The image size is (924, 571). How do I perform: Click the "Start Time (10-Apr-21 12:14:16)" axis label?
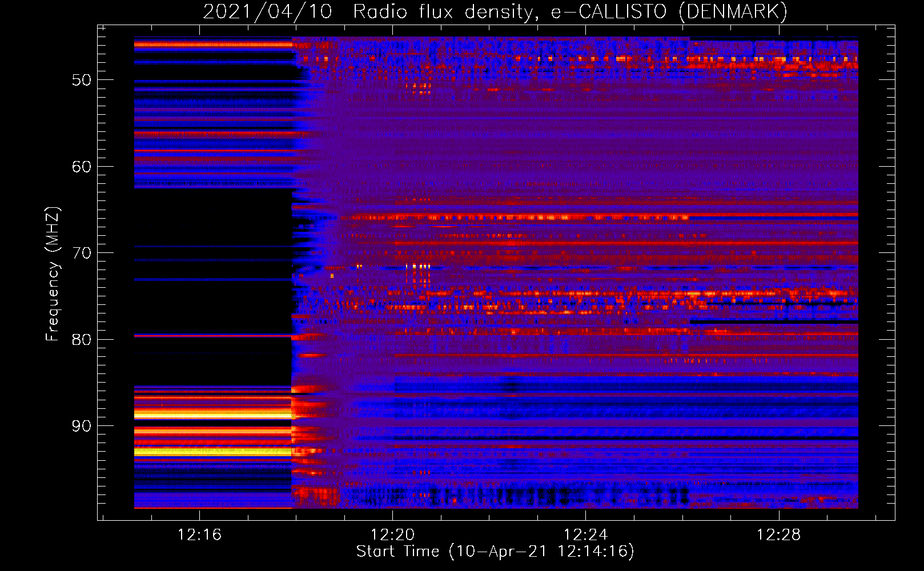[495, 552]
